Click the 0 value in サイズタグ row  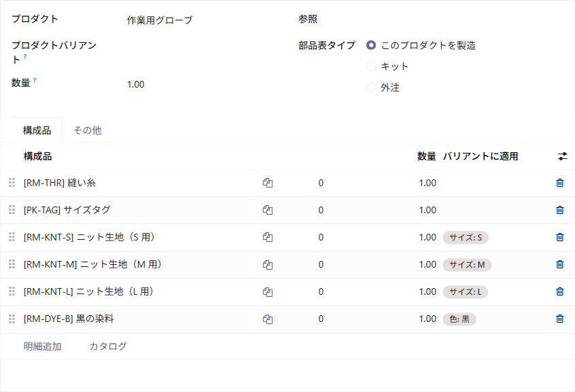click(x=321, y=210)
